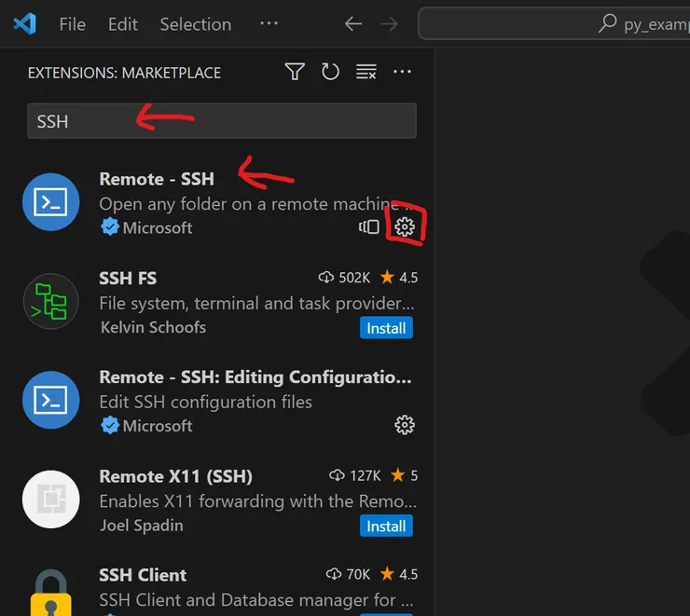Open the Selection menu

196,24
